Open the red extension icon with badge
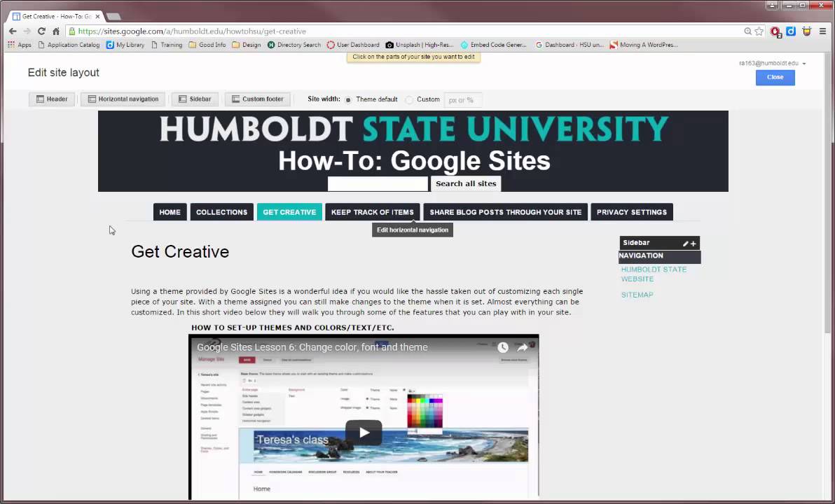 (x=775, y=32)
